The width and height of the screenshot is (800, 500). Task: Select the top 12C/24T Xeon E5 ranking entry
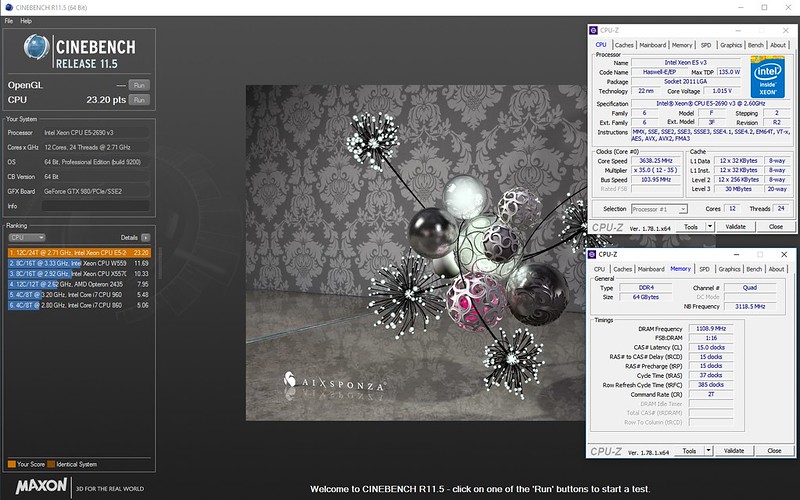click(x=78, y=253)
